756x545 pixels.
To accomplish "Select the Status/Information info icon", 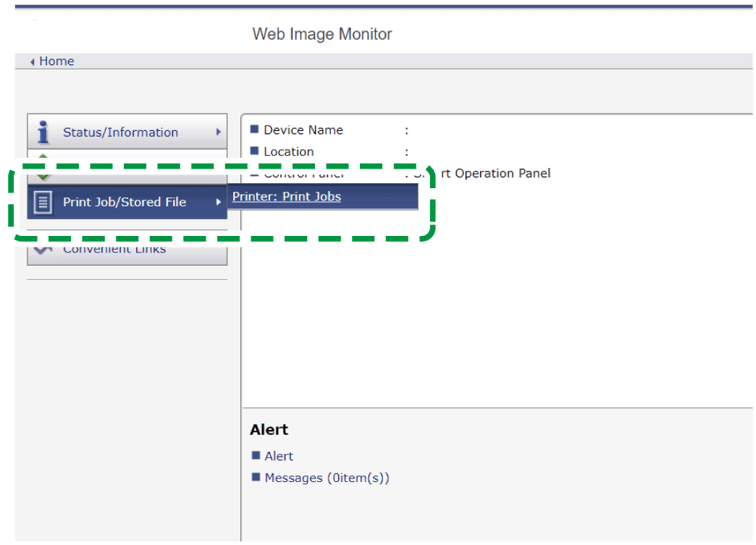I will point(41,132).
